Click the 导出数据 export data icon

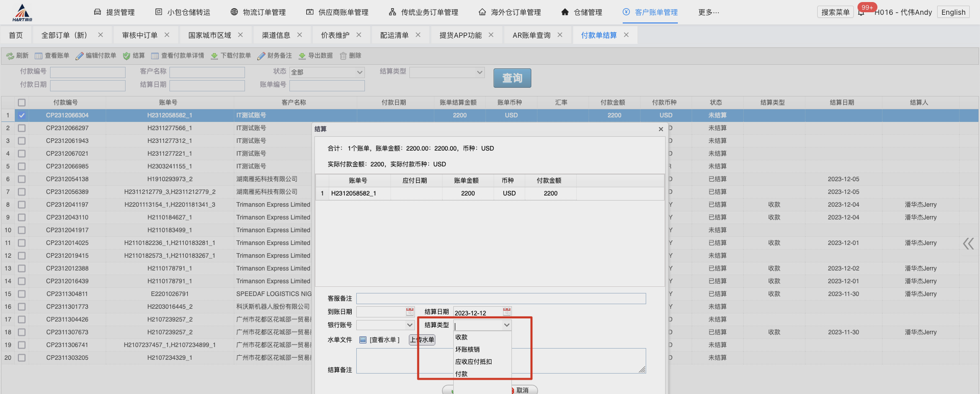click(x=302, y=56)
